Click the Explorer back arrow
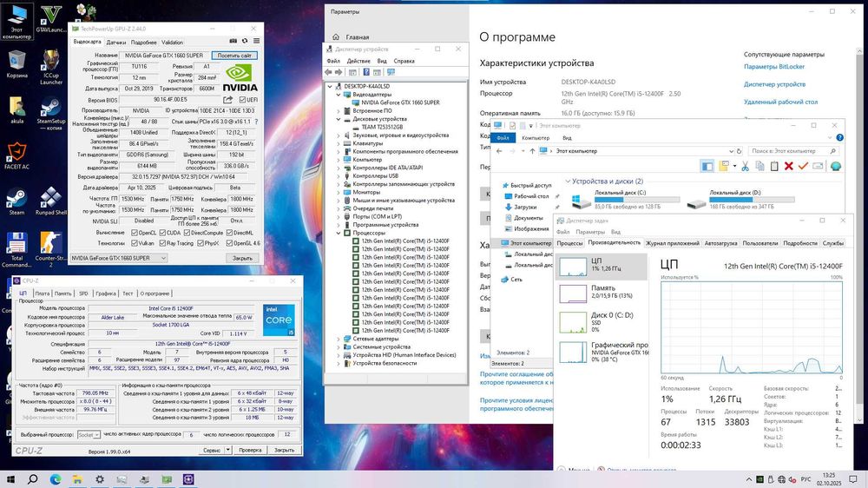 499,151
